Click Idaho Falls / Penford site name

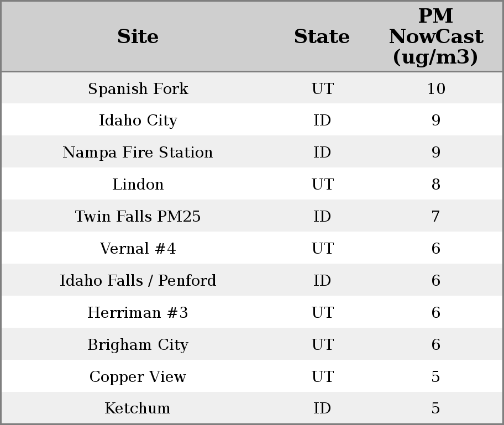point(138,281)
